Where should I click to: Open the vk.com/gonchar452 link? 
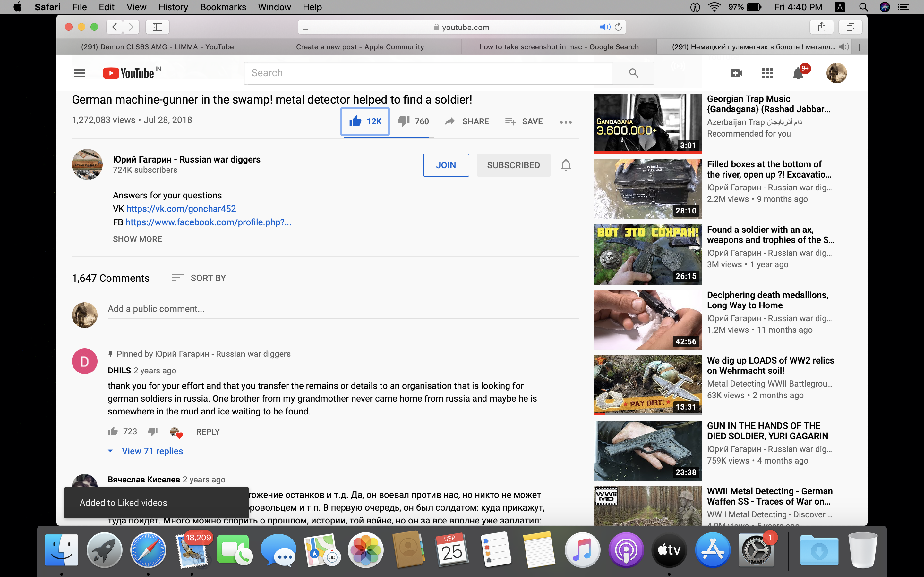pyautogui.click(x=181, y=209)
